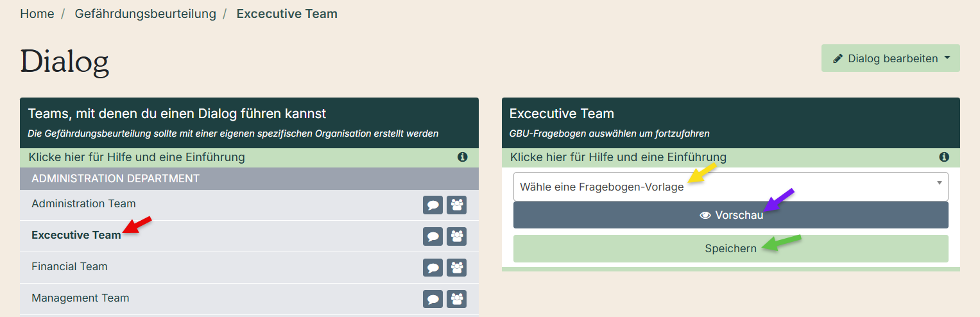Viewport: 980px width, 317px height.
Task: Open chat icon for Financial Team
Action: (433, 268)
